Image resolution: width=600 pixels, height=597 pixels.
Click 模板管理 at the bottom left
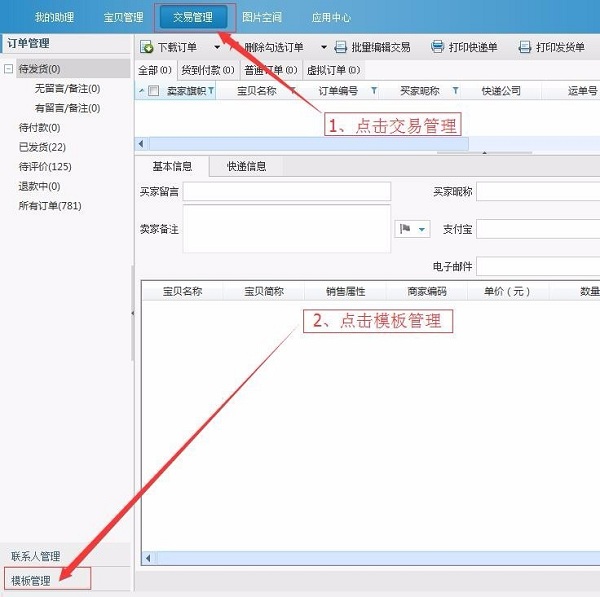31,580
